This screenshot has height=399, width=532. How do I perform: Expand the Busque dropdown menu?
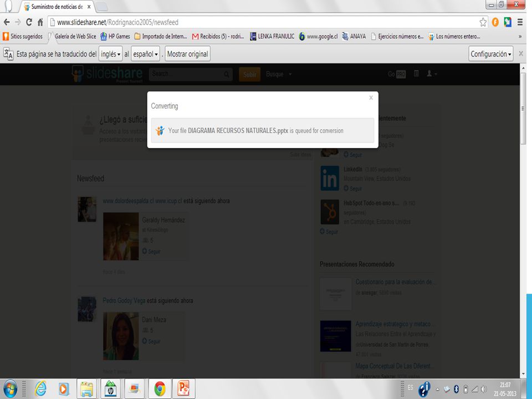(279, 74)
